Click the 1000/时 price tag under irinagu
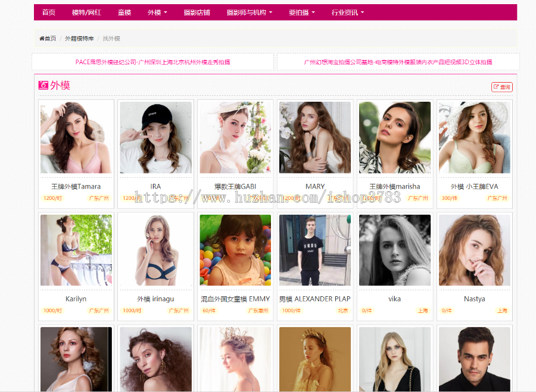The image size is (536, 392). tap(132, 311)
